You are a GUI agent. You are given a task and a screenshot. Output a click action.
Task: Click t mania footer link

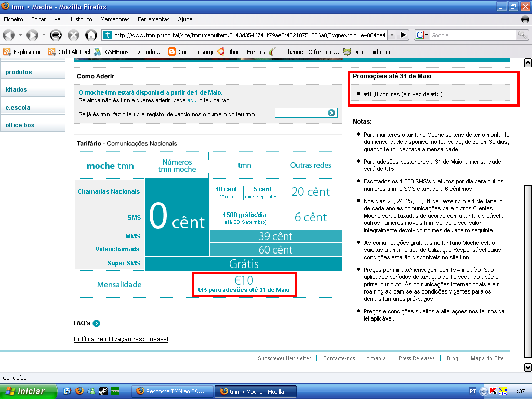click(x=377, y=358)
